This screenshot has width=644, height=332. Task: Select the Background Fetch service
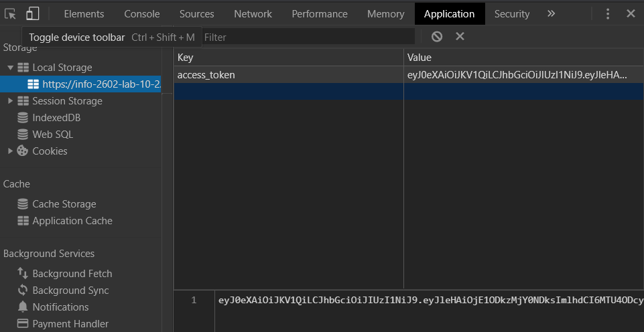[72, 274]
